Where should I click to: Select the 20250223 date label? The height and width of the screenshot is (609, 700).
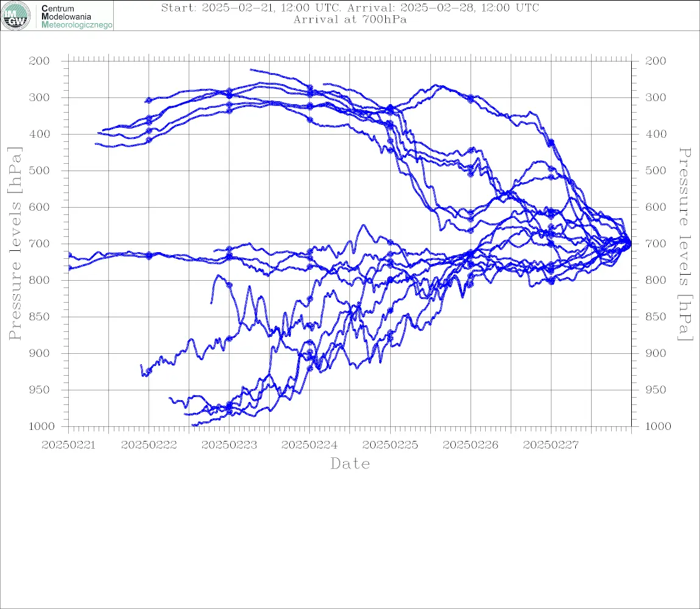pyautogui.click(x=229, y=445)
